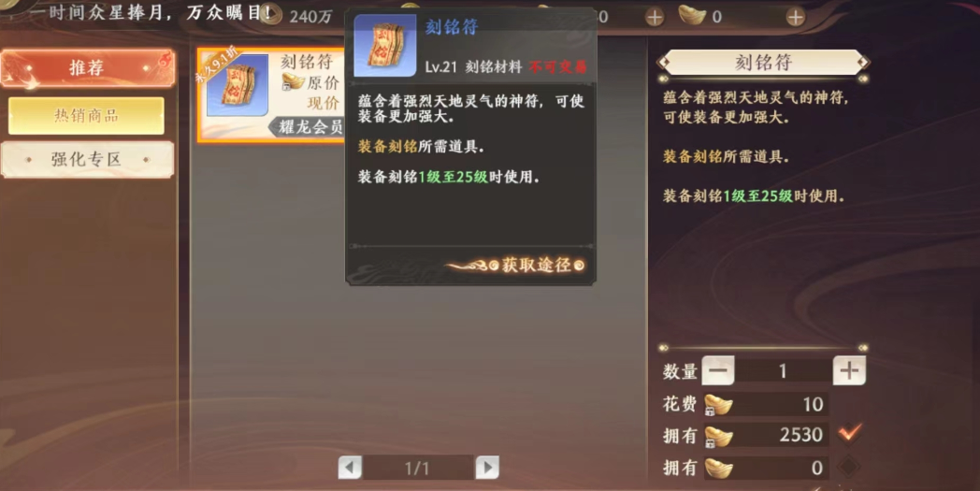Click the 刻铭符 scroll icon in tooltip
Screen dimensions: 980x491
385,46
